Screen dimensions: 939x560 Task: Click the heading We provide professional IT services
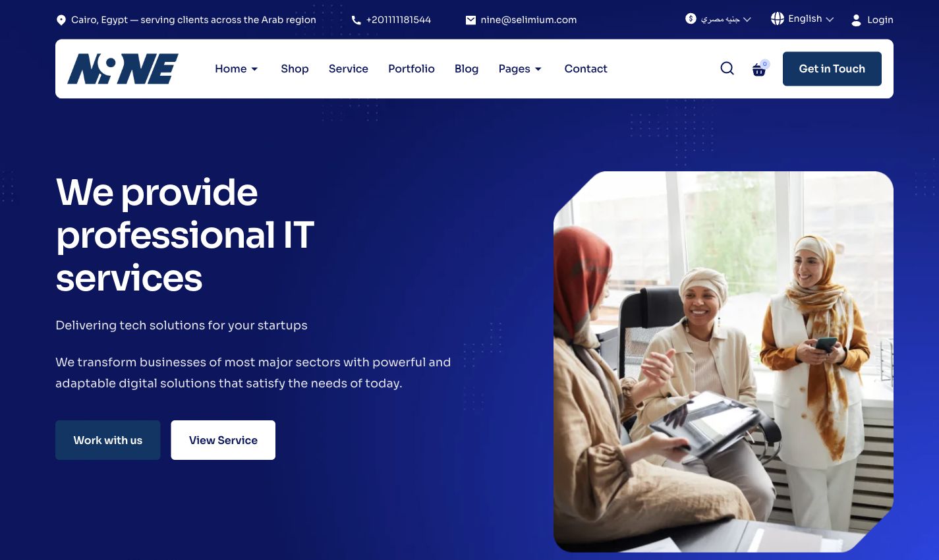point(185,235)
